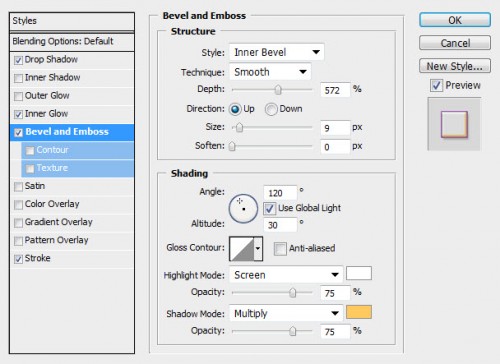Open the Gloss Contour curve thumbnail
The image size is (500, 364).
click(x=242, y=248)
